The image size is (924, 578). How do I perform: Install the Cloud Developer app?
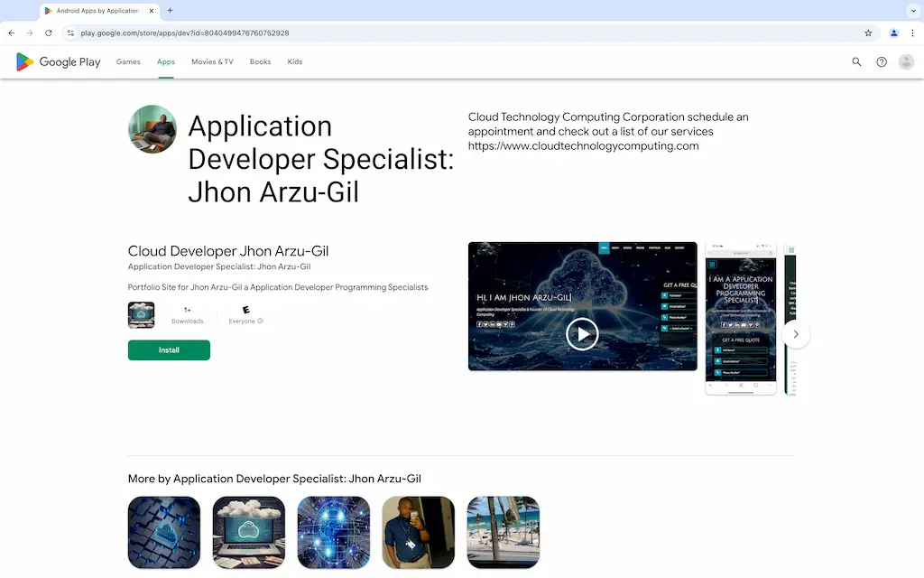(x=169, y=350)
